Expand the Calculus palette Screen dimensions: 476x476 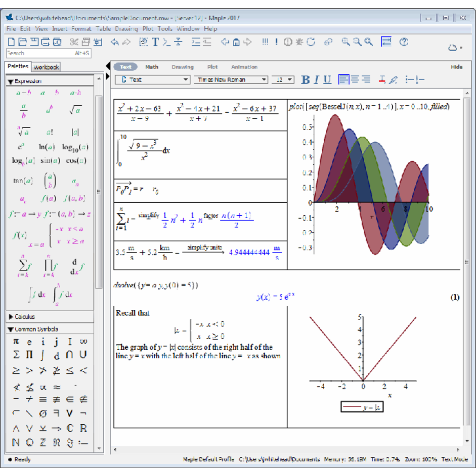[x=11, y=317]
